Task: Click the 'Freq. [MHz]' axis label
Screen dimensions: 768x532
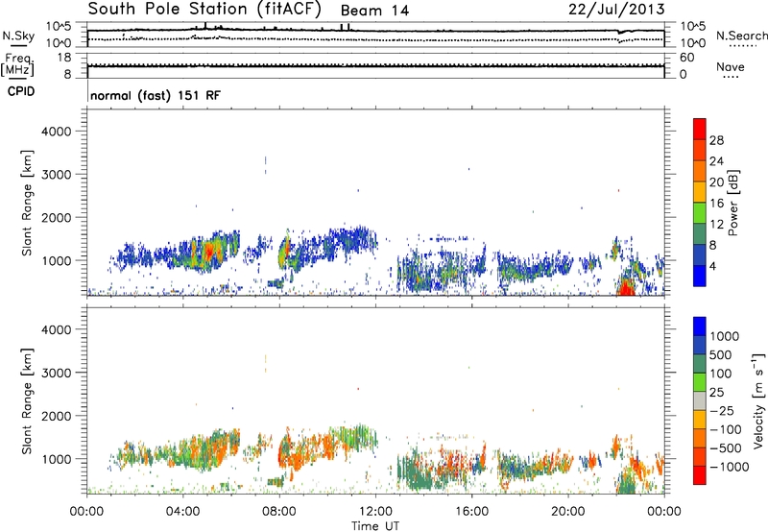Action: pyautogui.click(x=17, y=64)
